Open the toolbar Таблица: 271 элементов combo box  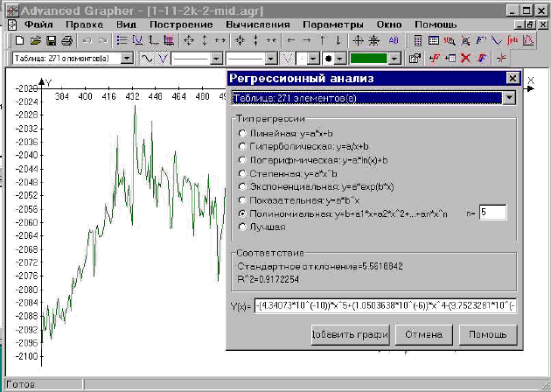pyautogui.click(x=73, y=59)
